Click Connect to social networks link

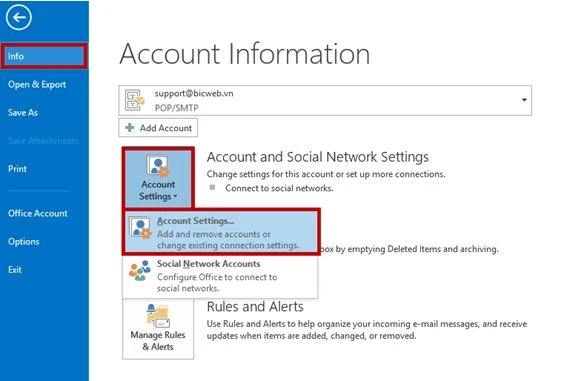pos(279,188)
